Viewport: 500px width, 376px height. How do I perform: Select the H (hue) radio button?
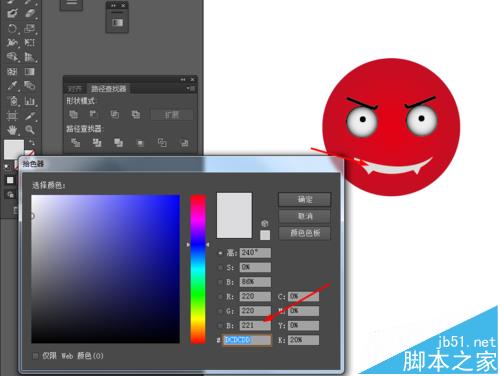pos(220,253)
